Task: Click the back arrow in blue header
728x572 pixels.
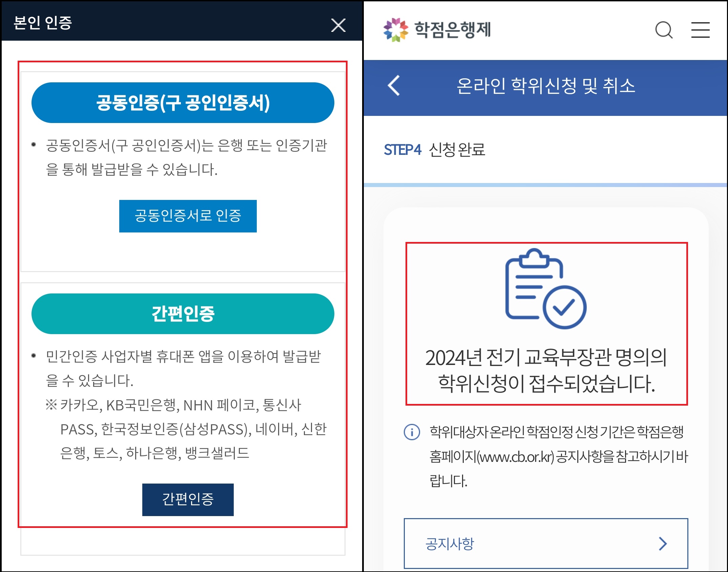Action: click(x=394, y=86)
